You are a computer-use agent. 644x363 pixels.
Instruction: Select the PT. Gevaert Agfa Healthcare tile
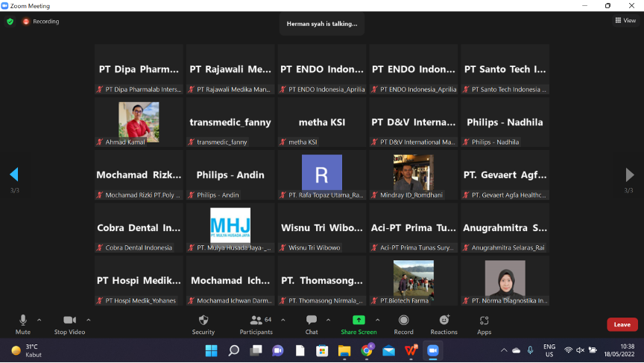tap(505, 175)
